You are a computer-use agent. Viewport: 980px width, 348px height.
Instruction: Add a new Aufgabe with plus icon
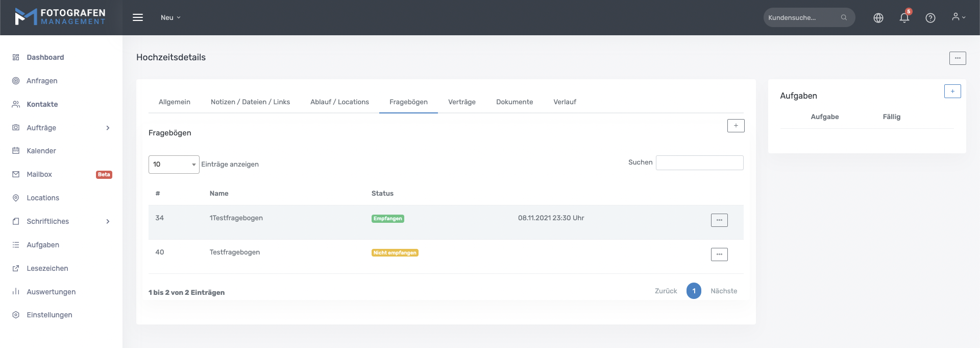coord(952,91)
